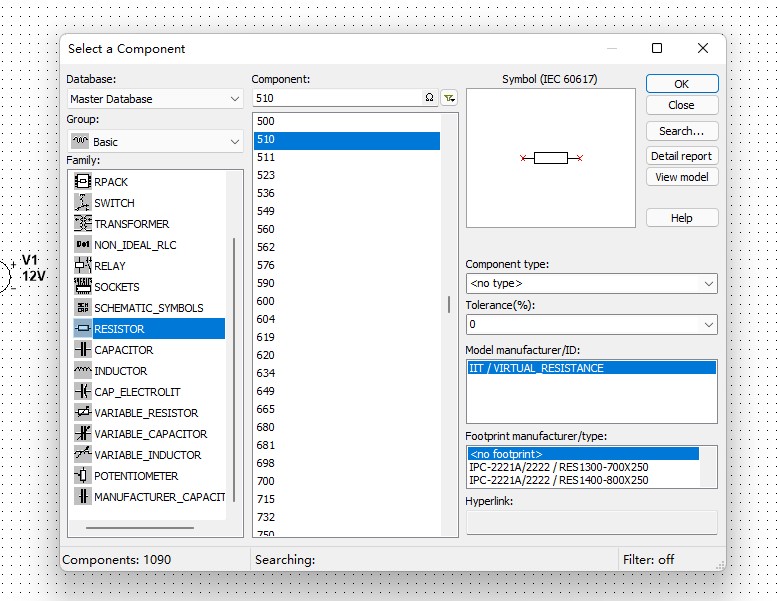This screenshot has width=777, height=601.
Task: Open the Detail report
Action: [x=682, y=156]
